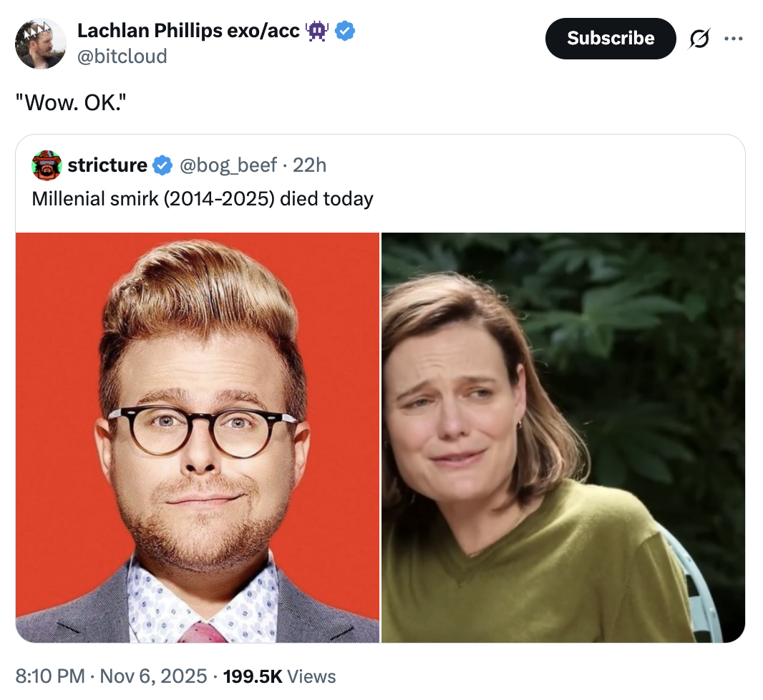Click the blue verified badge next to Lachlan Phillips
The width and height of the screenshot is (763, 700).
pos(345,30)
